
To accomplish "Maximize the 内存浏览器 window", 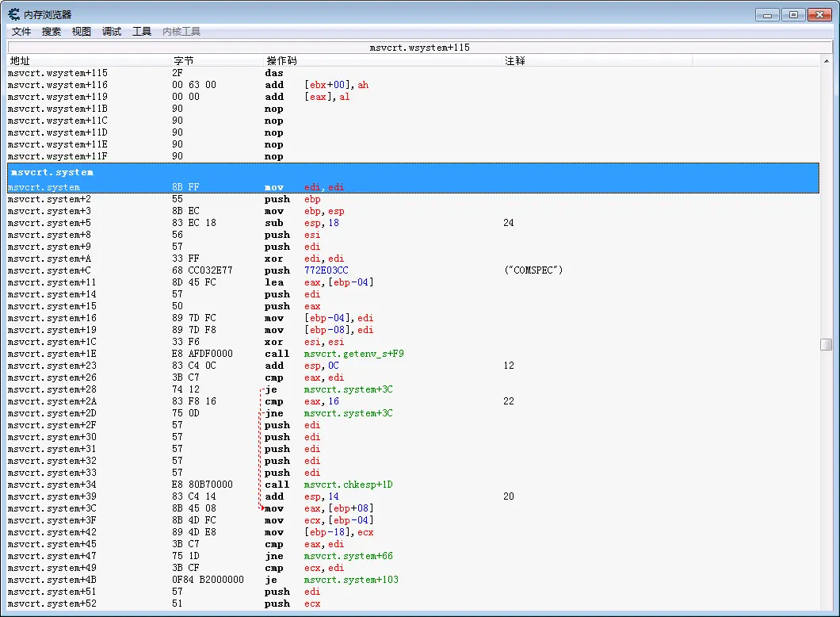I will [793, 15].
